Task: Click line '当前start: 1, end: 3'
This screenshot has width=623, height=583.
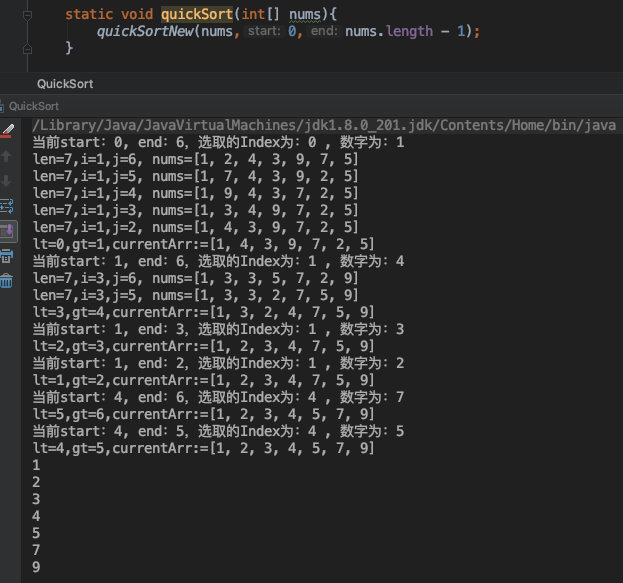Action: pos(218,329)
